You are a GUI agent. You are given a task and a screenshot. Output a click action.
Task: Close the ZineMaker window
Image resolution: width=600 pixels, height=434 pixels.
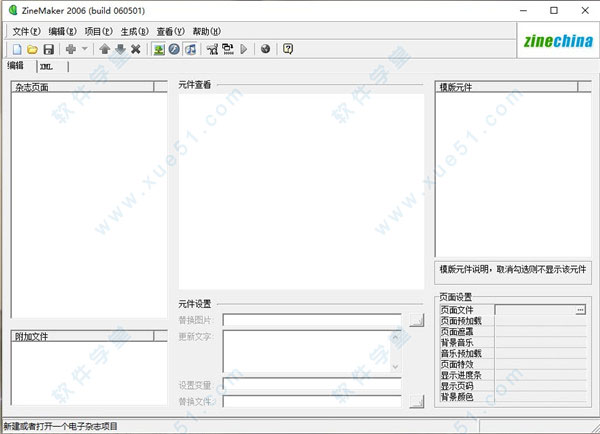585,11
